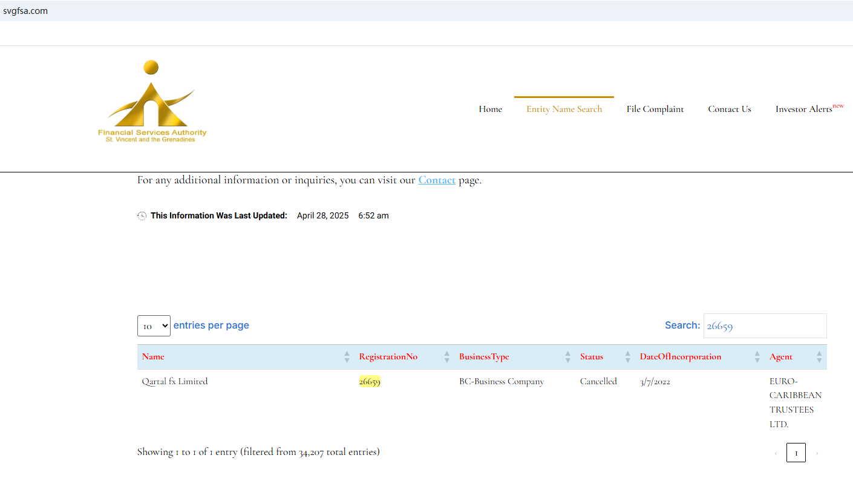The height and width of the screenshot is (504, 853).
Task: Open the File Complaint page
Action: pos(655,110)
